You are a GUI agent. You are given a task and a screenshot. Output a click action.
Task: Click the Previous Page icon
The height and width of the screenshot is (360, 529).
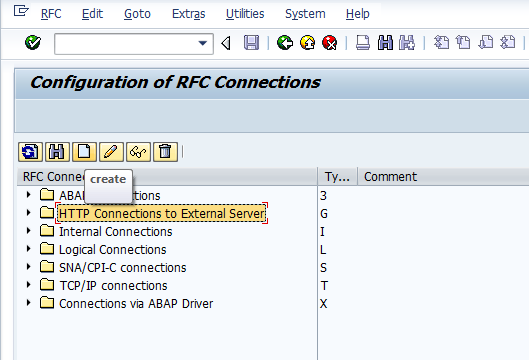point(463,43)
